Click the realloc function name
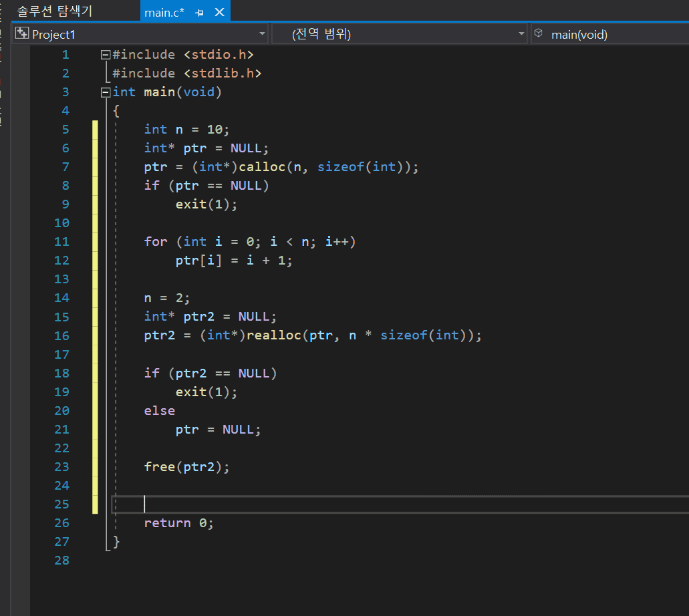Image resolution: width=689 pixels, height=616 pixels. [x=273, y=335]
